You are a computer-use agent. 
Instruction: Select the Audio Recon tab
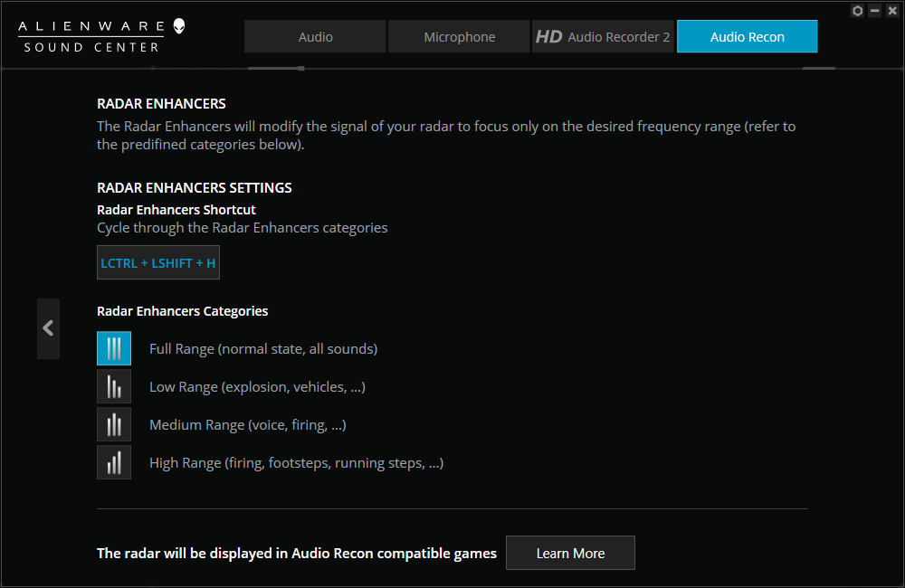tap(747, 37)
